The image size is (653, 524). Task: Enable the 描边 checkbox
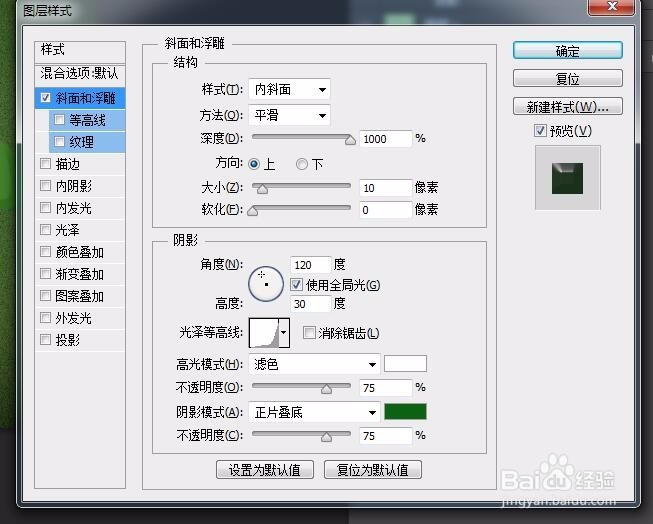(x=45, y=164)
